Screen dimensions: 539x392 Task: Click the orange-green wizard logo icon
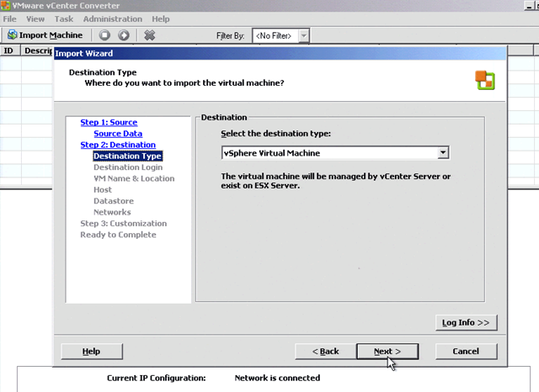pyautogui.click(x=485, y=80)
